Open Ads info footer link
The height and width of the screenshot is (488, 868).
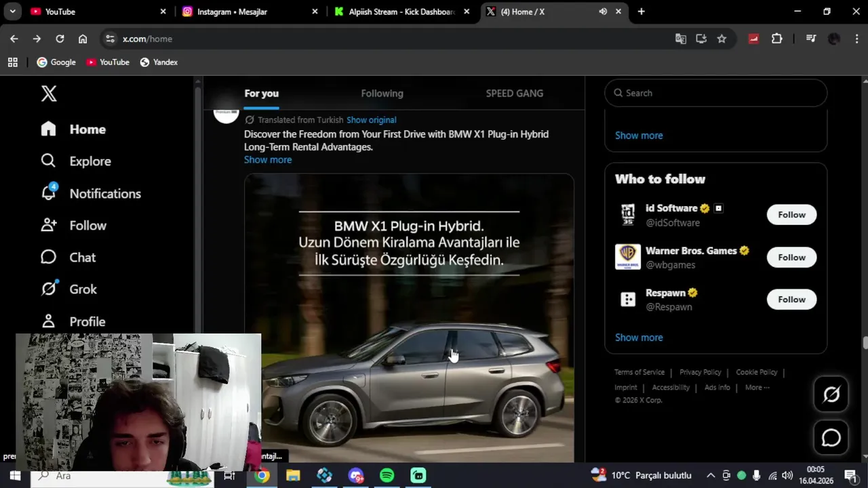[717, 388]
